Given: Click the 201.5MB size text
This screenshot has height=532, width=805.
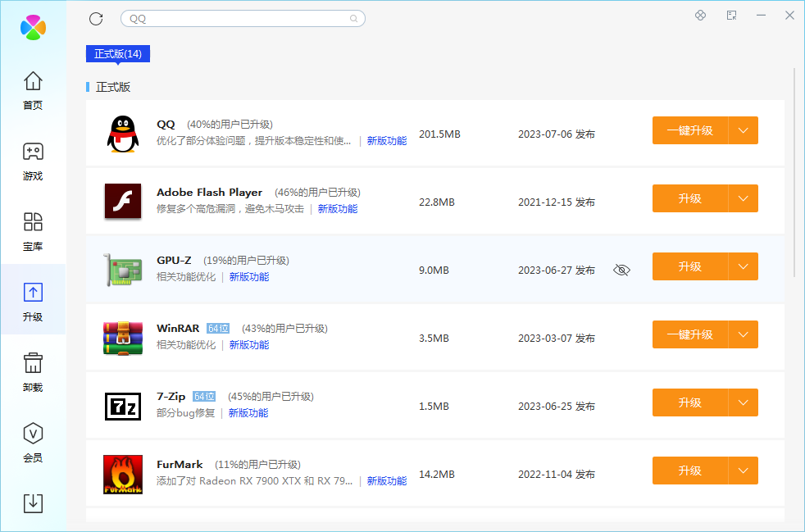Looking at the screenshot, I should [x=439, y=134].
